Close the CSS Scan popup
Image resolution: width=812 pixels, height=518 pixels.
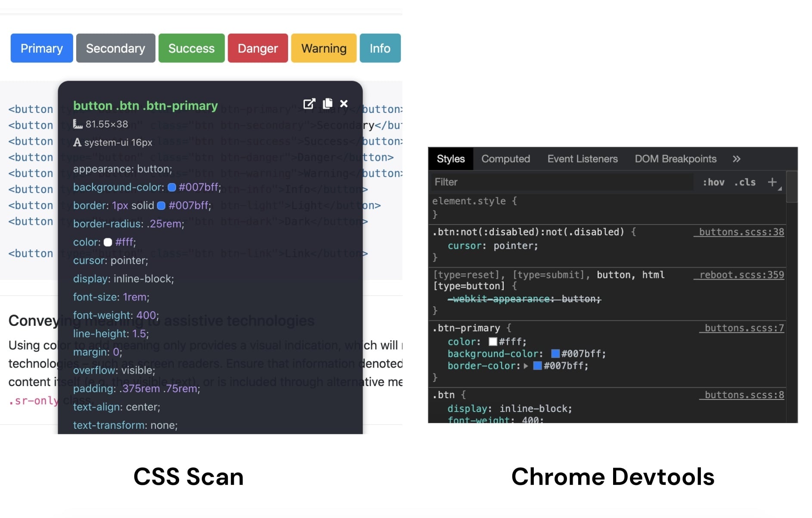click(344, 104)
